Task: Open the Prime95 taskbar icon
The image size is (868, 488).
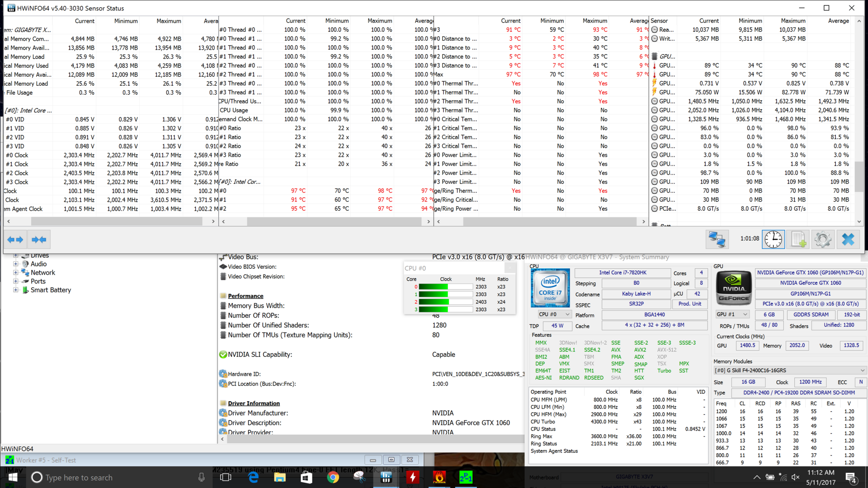Action: [x=466, y=478]
